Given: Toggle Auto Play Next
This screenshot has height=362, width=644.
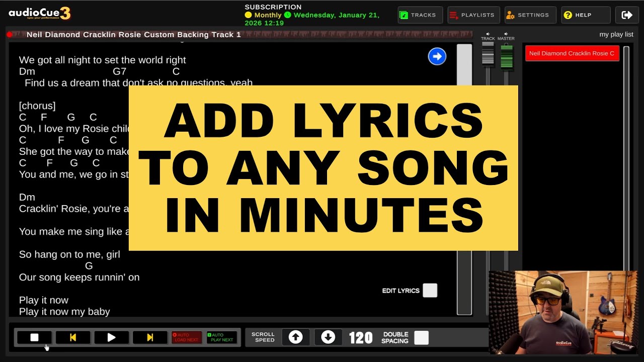Looking at the screenshot, I should [222, 337].
